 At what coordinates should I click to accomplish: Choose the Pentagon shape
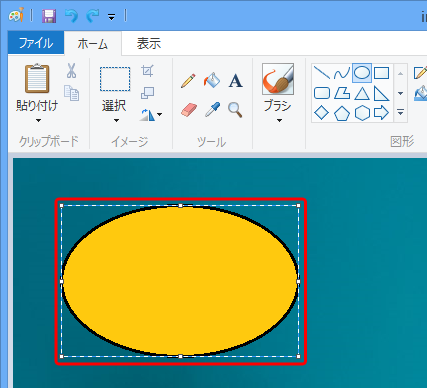pyautogui.click(x=342, y=113)
